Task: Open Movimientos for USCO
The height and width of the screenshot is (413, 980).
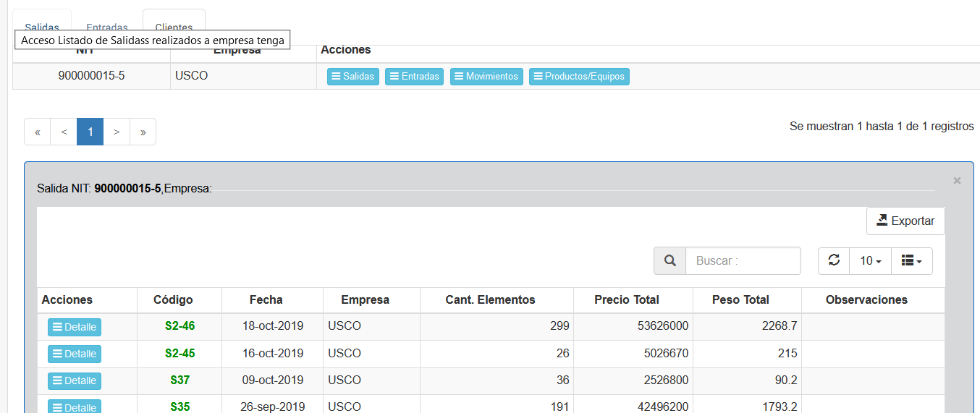Action: pos(486,76)
